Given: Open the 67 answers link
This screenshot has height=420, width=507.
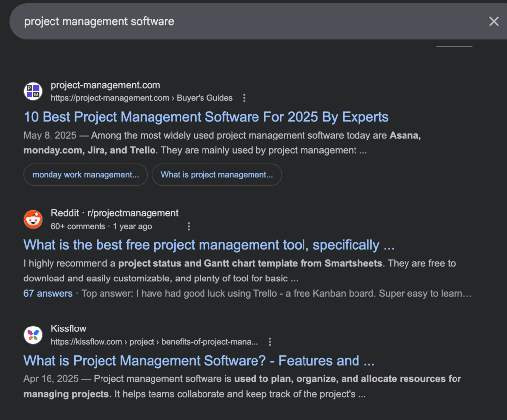Looking at the screenshot, I should [48, 293].
